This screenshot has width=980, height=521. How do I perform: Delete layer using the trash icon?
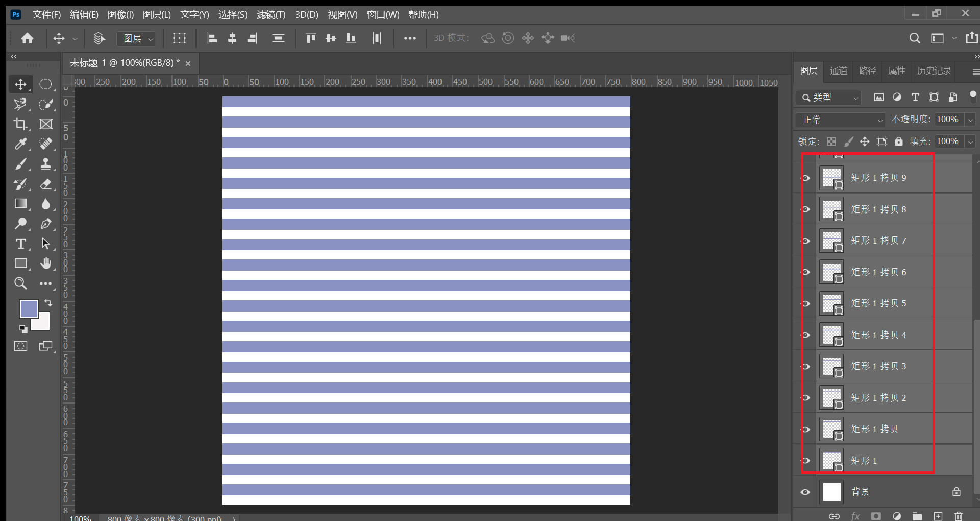click(959, 516)
